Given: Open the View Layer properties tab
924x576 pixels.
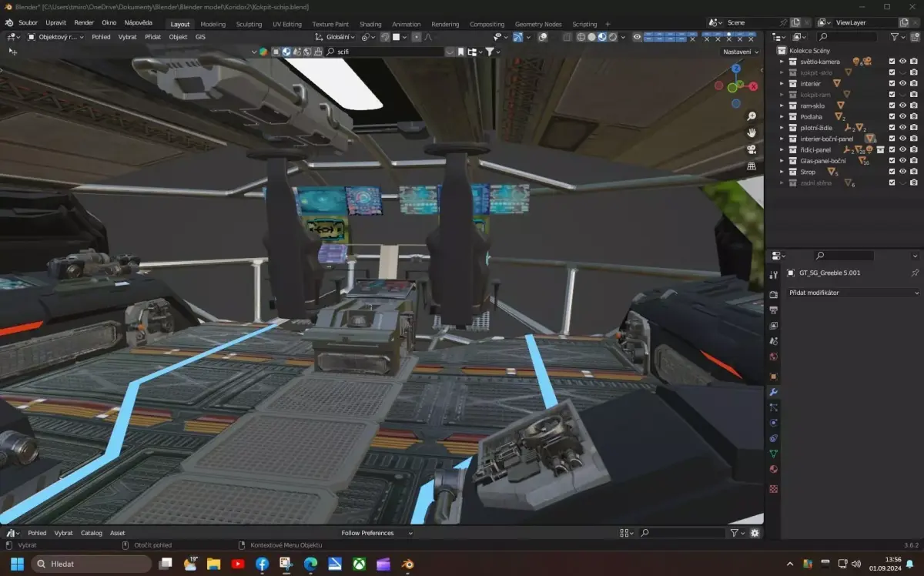Looking at the screenshot, I should [774, 326].
